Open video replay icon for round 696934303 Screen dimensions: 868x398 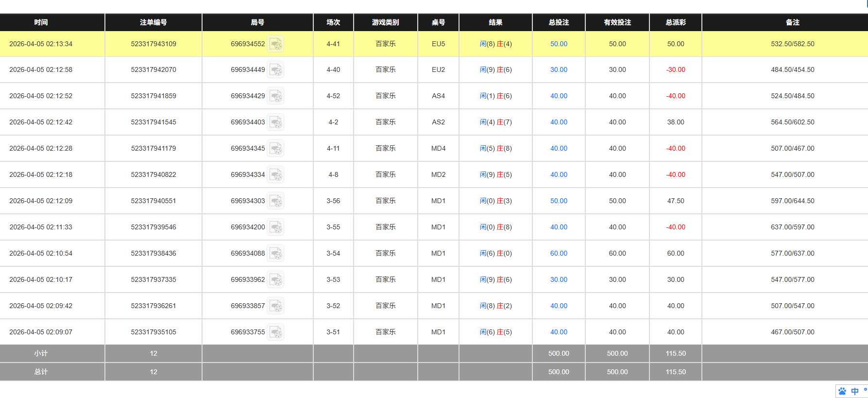tap(276, 201)
